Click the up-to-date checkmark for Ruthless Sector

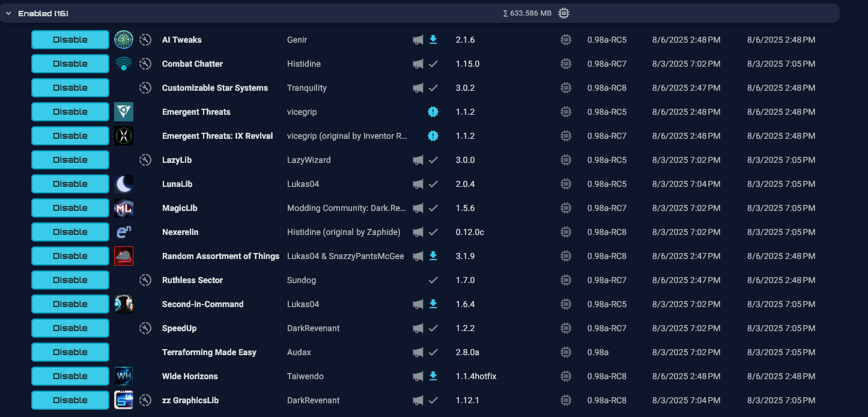433,280
